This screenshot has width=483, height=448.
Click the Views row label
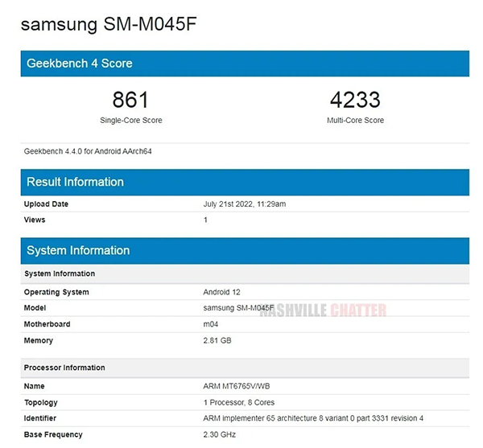(35, 220)
